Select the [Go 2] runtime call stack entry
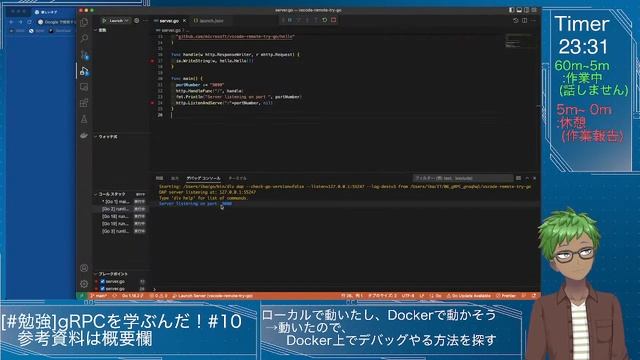 click(x=122, y=209)
